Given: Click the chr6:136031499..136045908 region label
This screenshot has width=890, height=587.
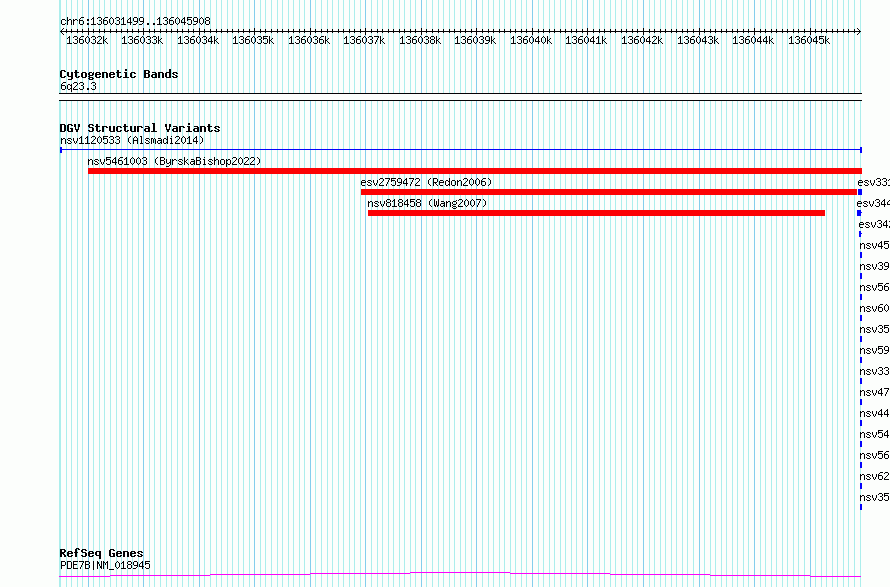Looking at the screenshot, I should point(135,21).
